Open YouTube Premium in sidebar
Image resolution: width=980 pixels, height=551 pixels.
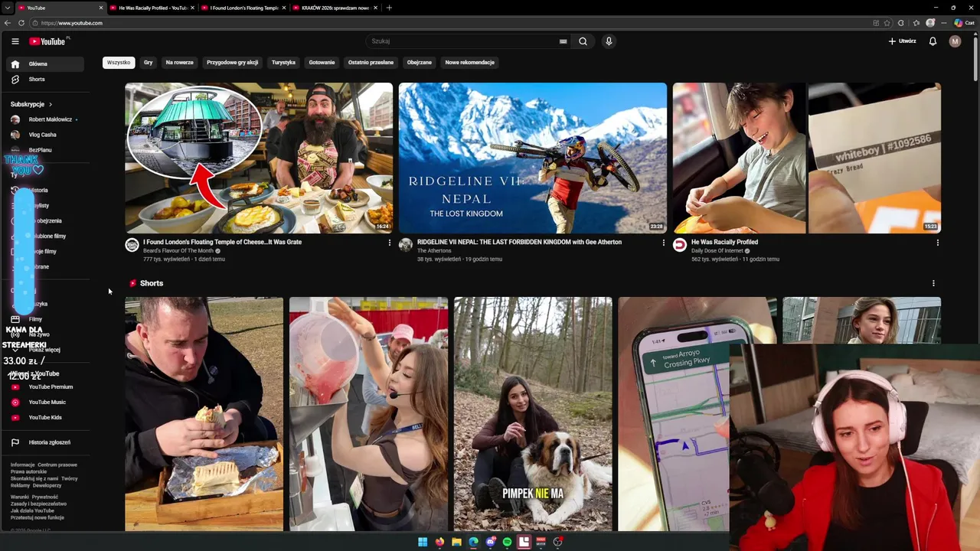(45, 387)
